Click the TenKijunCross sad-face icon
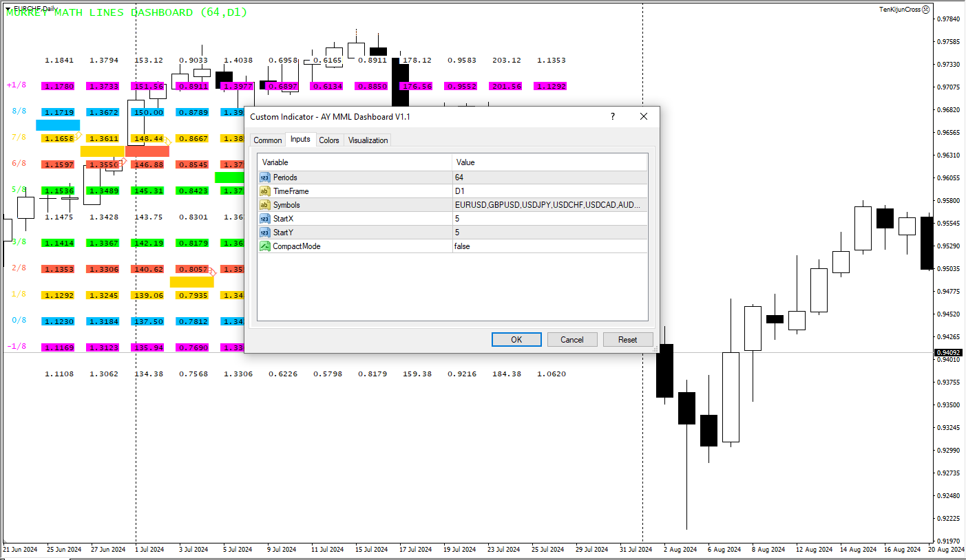 [926, 10]
